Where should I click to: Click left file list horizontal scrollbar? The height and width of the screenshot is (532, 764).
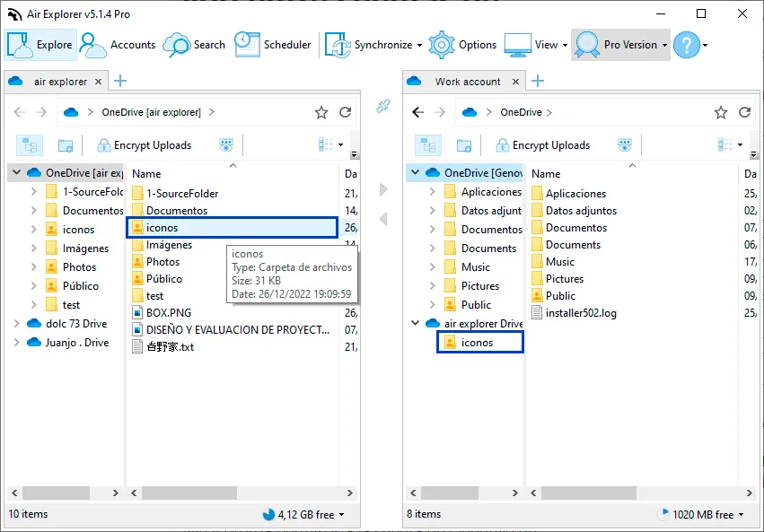pos(189,493)
